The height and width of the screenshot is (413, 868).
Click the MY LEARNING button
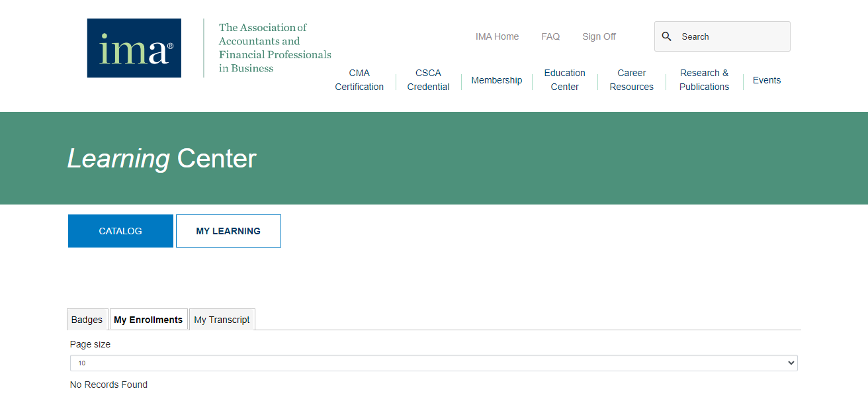tap(228, 231)
